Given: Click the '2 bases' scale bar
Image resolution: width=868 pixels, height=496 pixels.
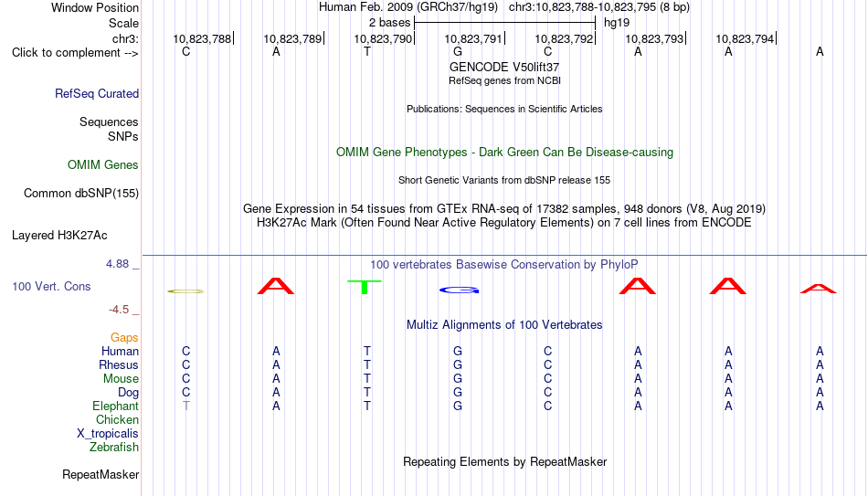Looking at the screenshot, I should tap(505, 23).
